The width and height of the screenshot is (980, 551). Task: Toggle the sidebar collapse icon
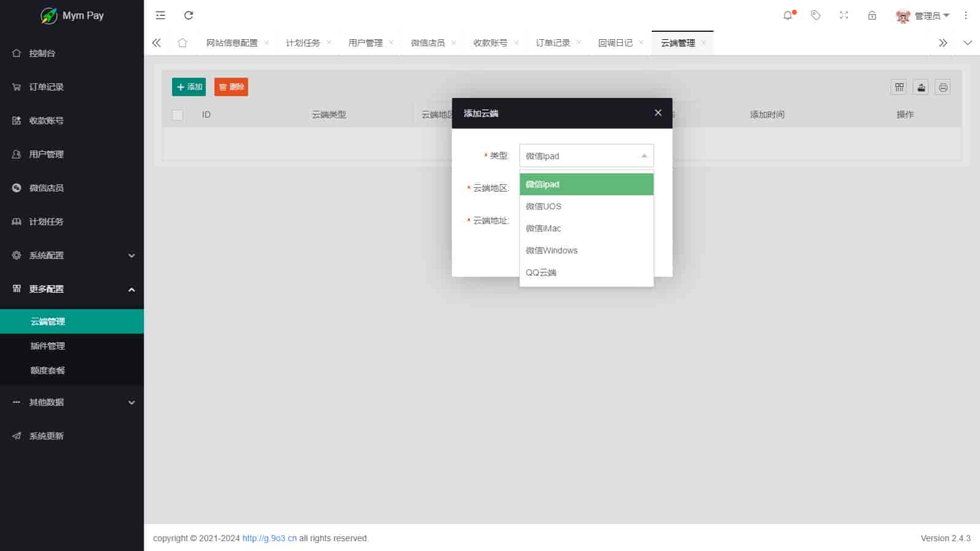click(x=160, y=15)
